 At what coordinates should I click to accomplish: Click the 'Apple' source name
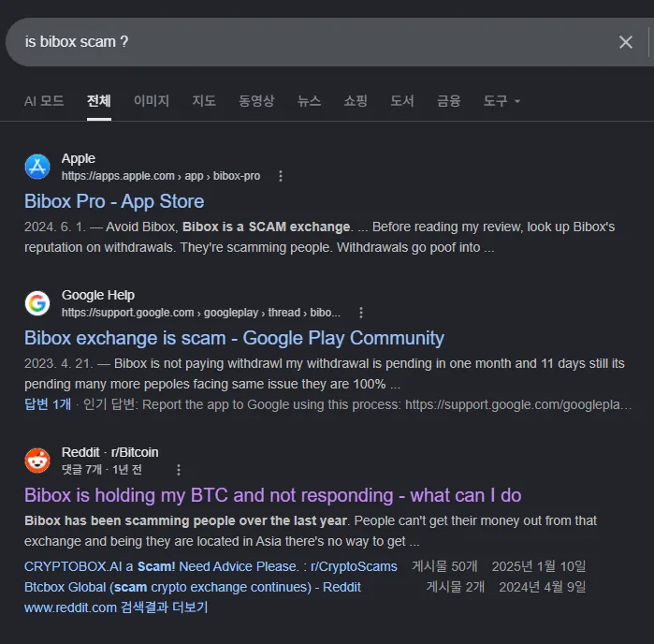[79, 158]
